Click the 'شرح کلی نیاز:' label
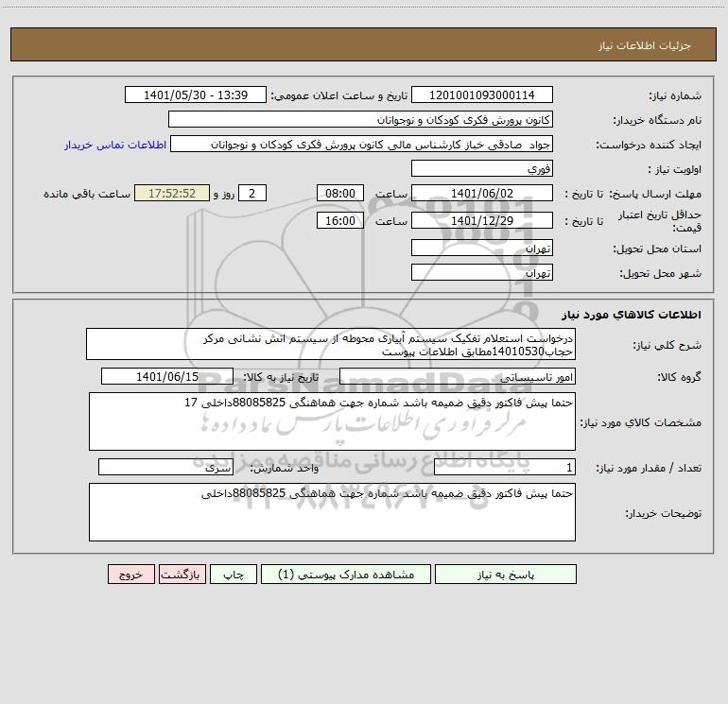The width and height of the screenshot is (728, 704). (x=667, y=345)
